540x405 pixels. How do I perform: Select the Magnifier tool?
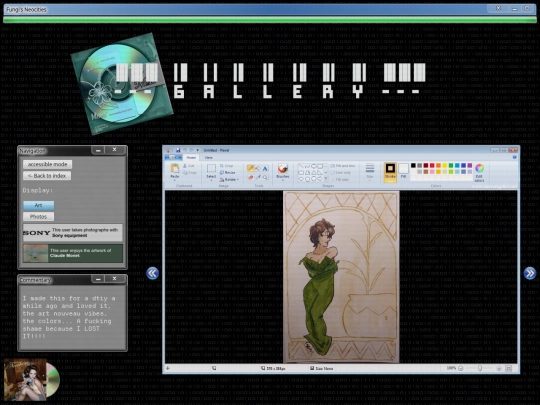point(265,177)
